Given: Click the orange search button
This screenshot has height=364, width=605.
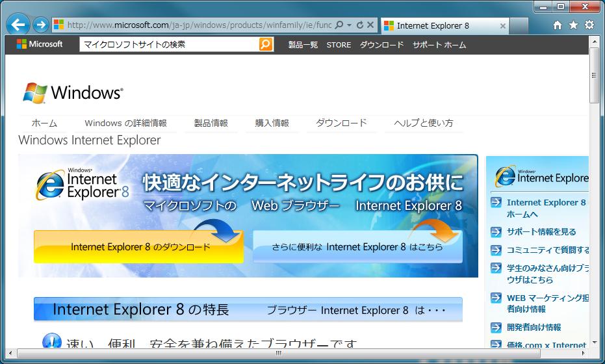Looking at the screenshot, I should pos(266,44).
